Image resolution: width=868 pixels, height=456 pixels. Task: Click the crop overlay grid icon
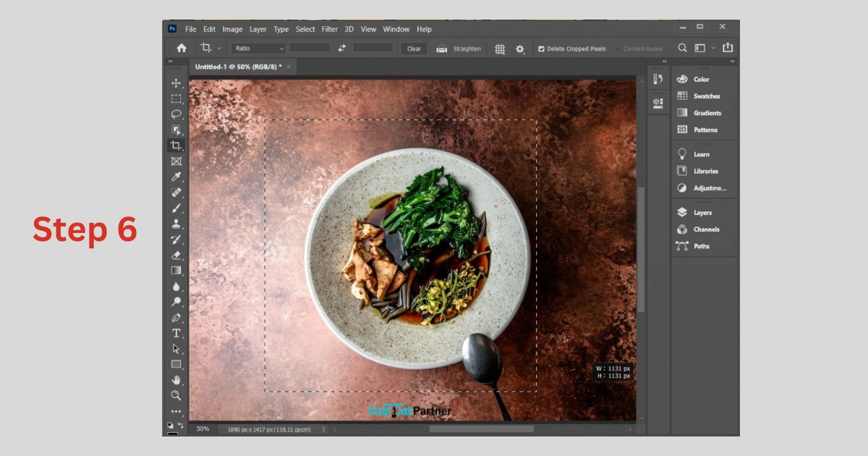tap(500, 49)
